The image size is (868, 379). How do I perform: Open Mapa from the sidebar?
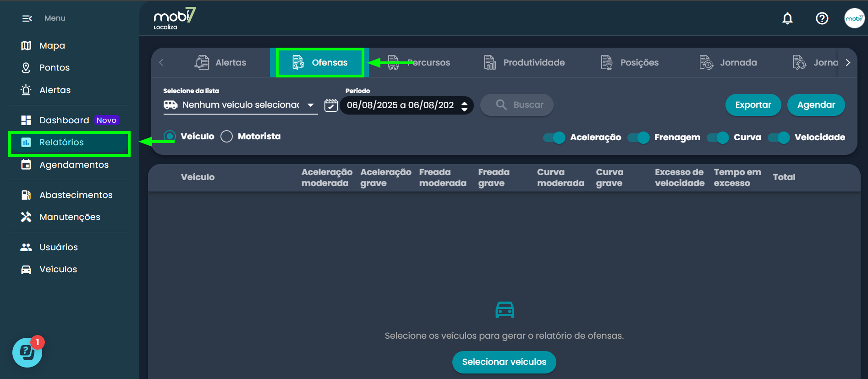pos(52,45)
